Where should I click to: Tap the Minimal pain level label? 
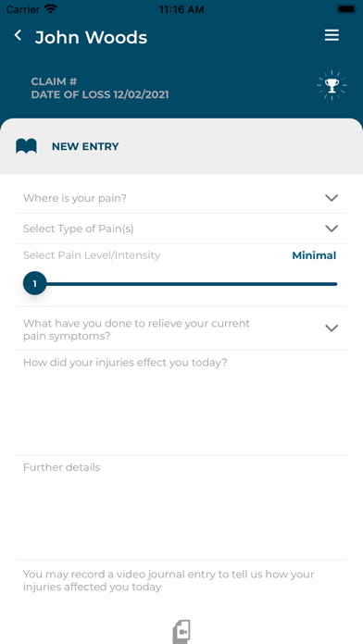coord(314,255)
